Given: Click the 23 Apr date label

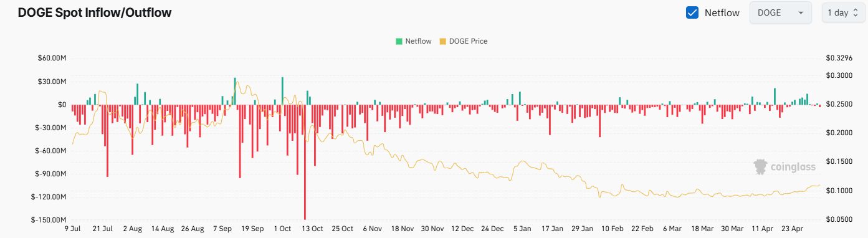Looking at the screenshot, I should click(x=791, y=229).
